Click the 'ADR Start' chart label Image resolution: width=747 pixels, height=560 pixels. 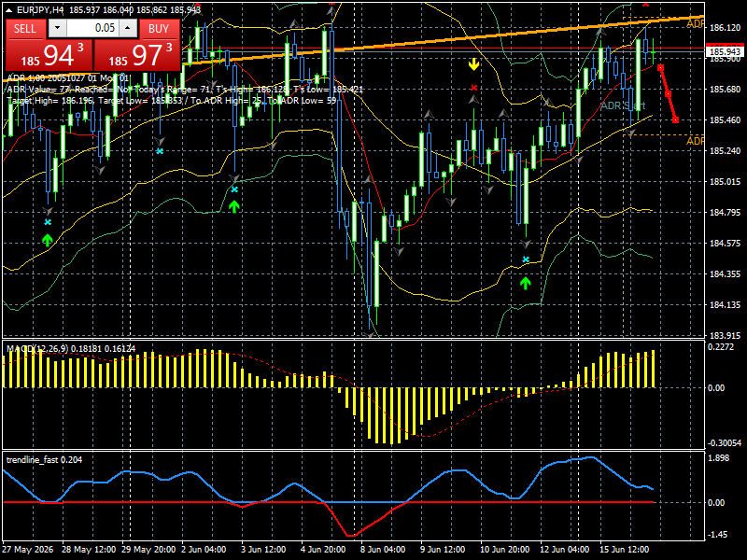(623, 105)
